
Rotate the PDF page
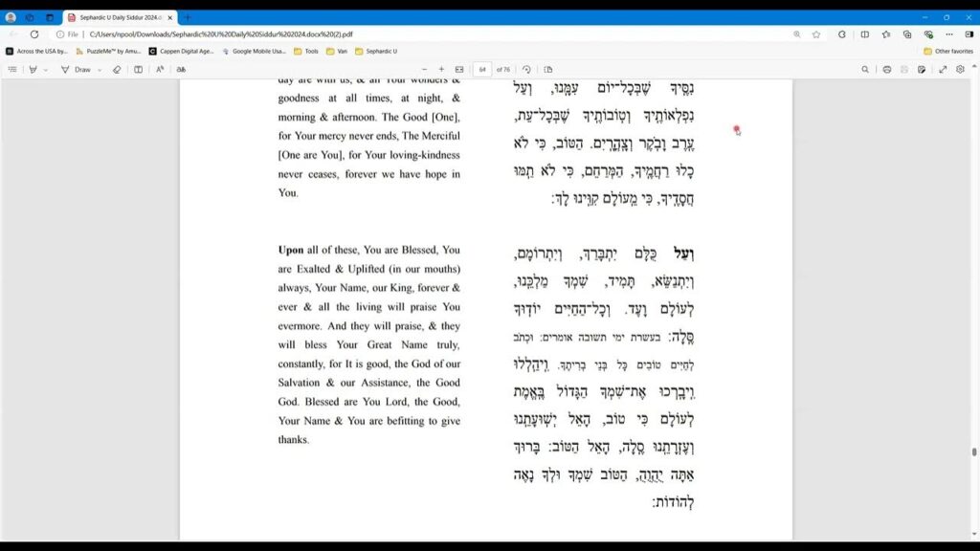click(527, 69)
